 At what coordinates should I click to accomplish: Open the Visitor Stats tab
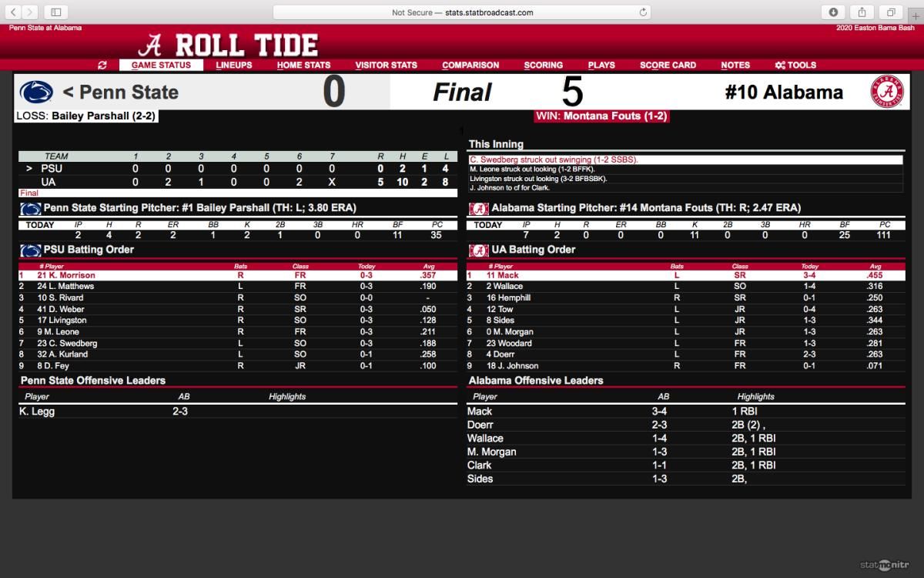point(386,66)
